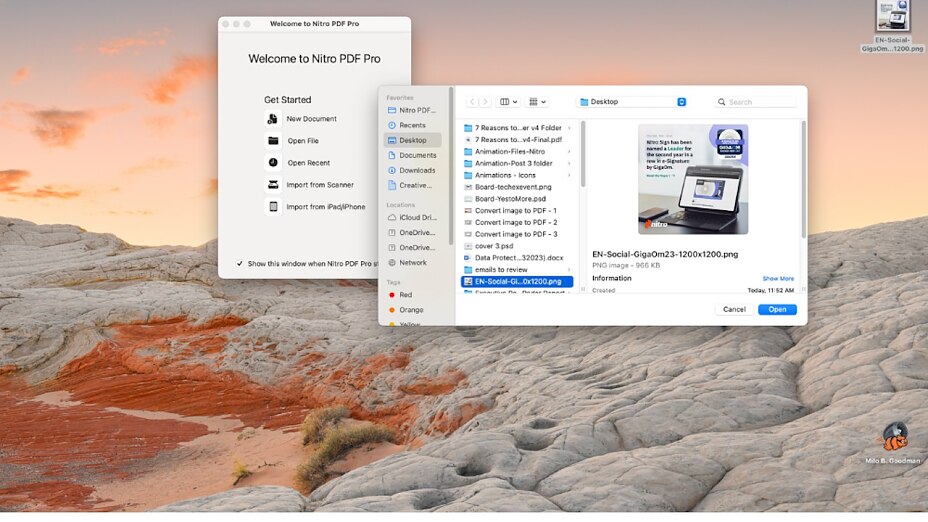Open the Desktop location pop-up menu
This screenshot has width=928, height=522.
[x=632, y=102]
